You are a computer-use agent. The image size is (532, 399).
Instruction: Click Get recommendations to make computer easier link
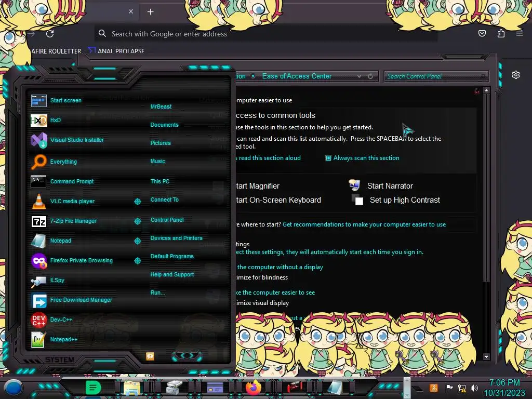pos(364,224)
